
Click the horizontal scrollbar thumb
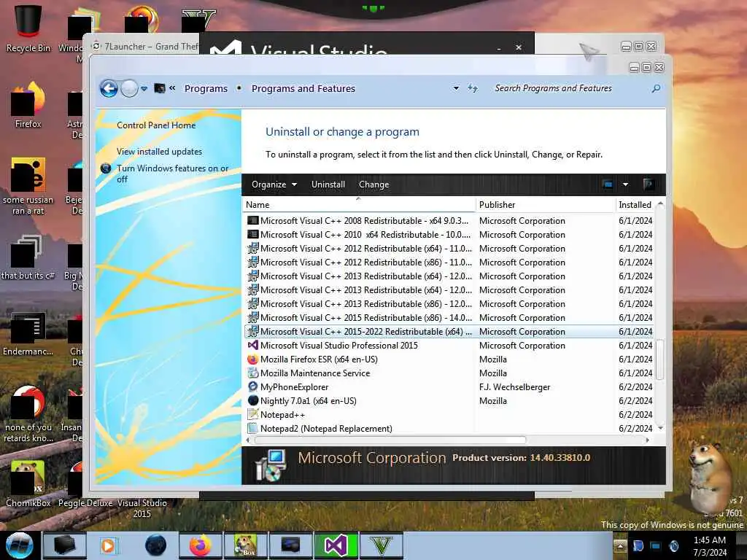tap(390, 440)
